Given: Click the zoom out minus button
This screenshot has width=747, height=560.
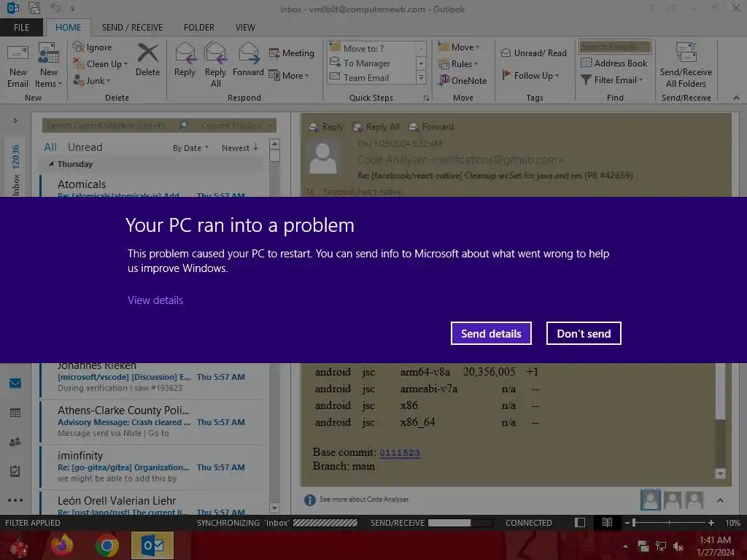Looking at the screenshot, I should 627,522.
